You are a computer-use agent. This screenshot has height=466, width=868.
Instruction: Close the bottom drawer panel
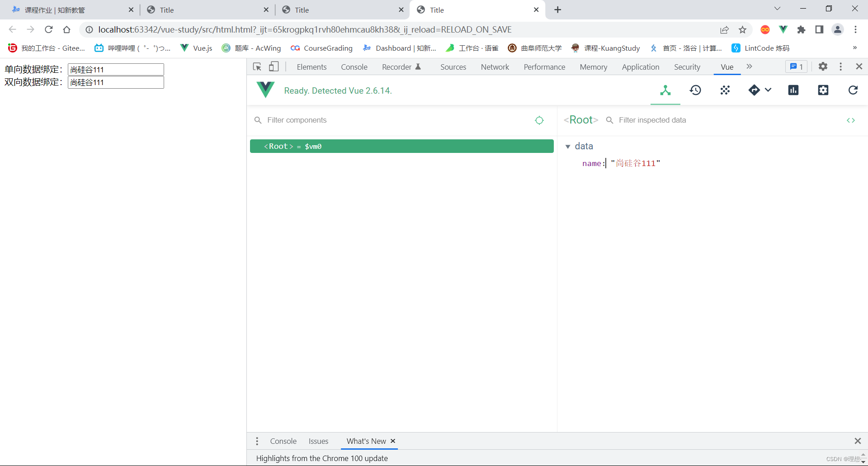pyautogui.click(x=858, y=441)
